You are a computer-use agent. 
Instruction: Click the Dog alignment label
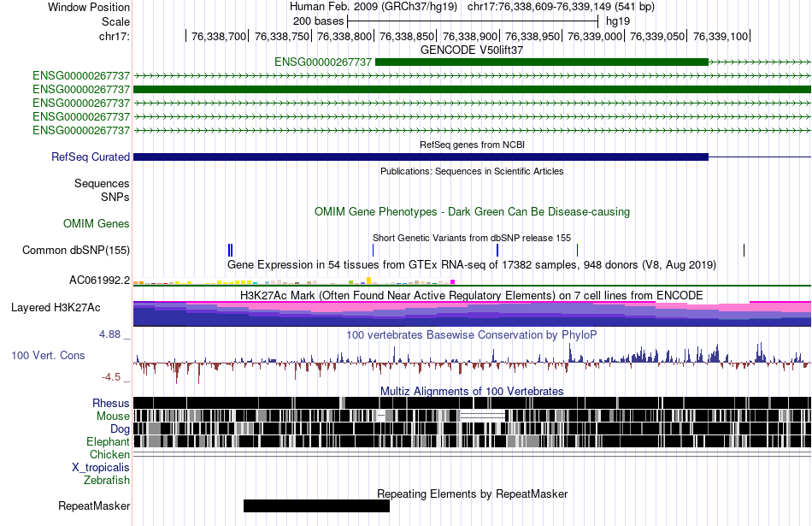pos(121,428)
